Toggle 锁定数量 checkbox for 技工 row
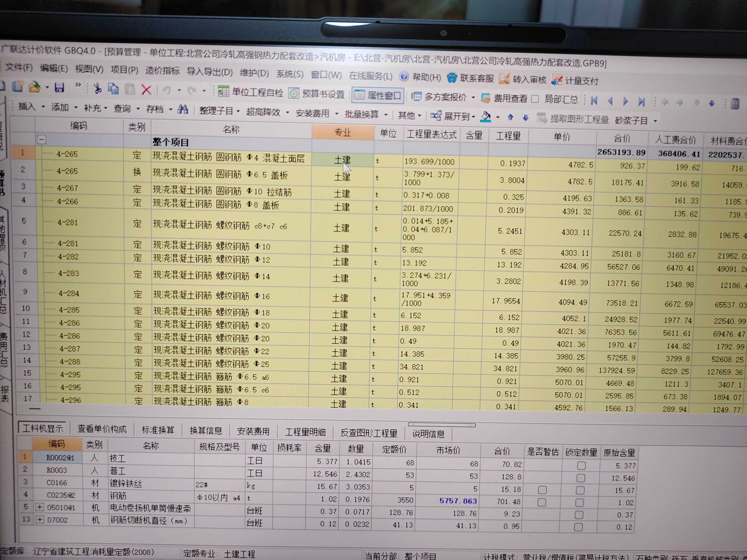This screenshot has width=747, height=560. [x=581, y=466]
